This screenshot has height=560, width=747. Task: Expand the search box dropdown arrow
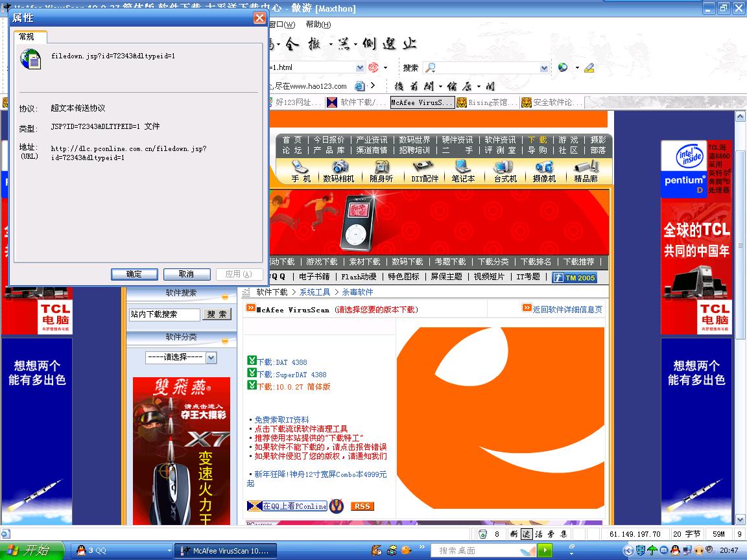(x=544, y=68)
